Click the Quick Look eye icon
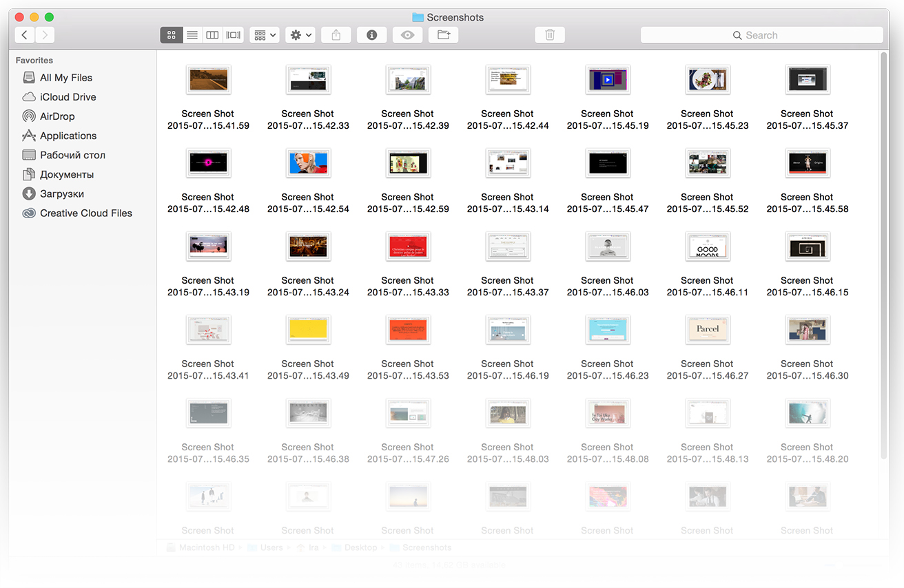904x588 pixels. click(408, 35)
